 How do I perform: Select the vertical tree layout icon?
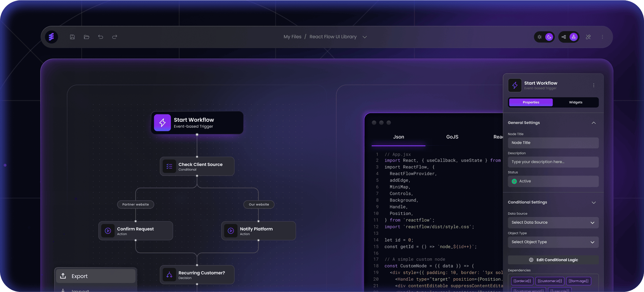click(573, 37)
